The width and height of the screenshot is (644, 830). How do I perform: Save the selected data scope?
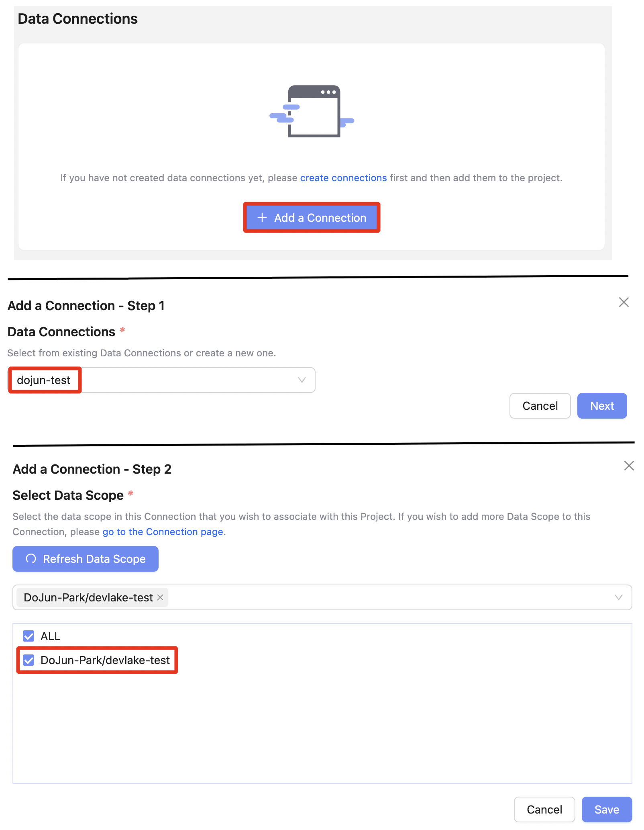click(x=607, y=810)
